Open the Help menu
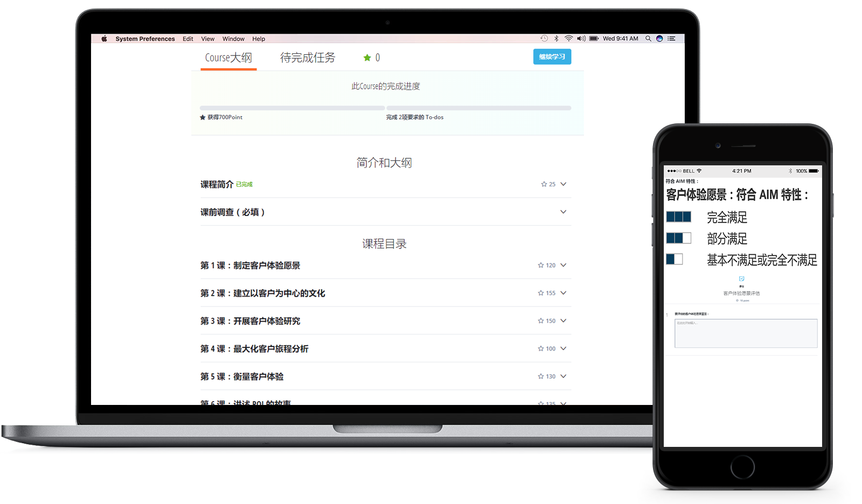Image resolution: width=862 pixels, height=504 pixels. [259, 39]
